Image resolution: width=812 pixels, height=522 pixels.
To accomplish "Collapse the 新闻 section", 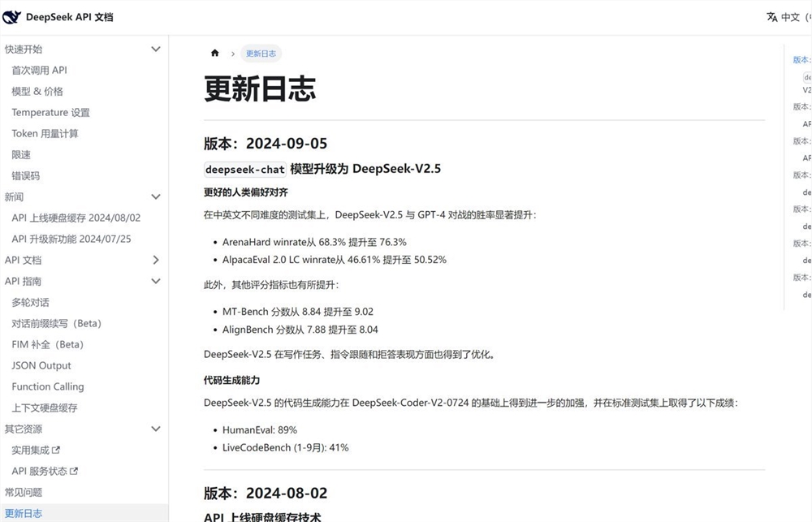I will pyautogui.click(x=155, y=196).
